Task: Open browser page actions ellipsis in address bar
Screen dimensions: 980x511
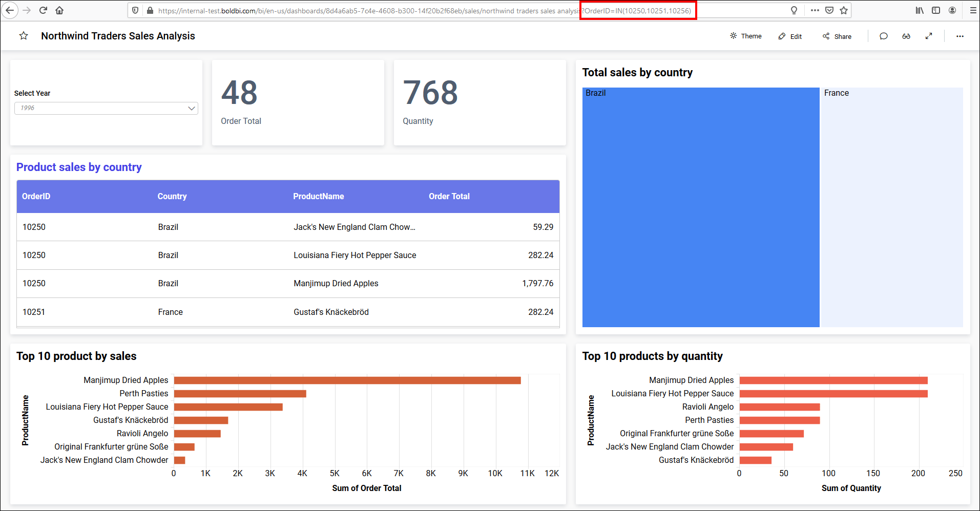Action: (815, 10)
